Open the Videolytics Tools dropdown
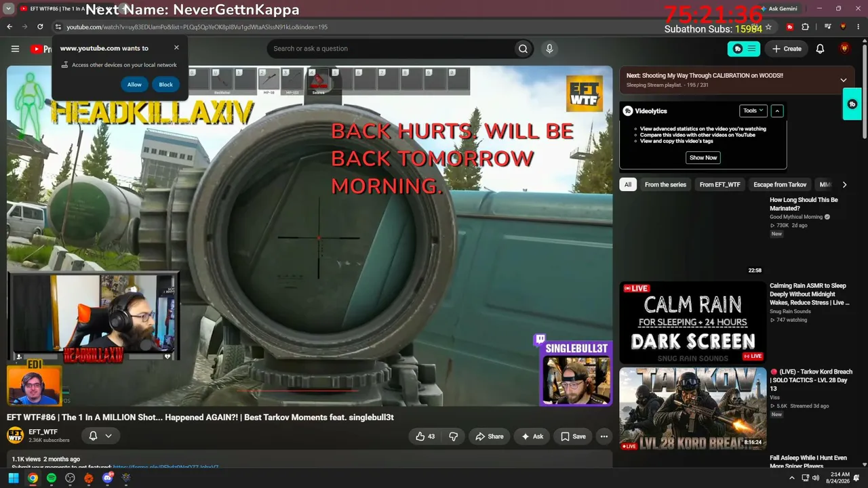 (753, 110)
